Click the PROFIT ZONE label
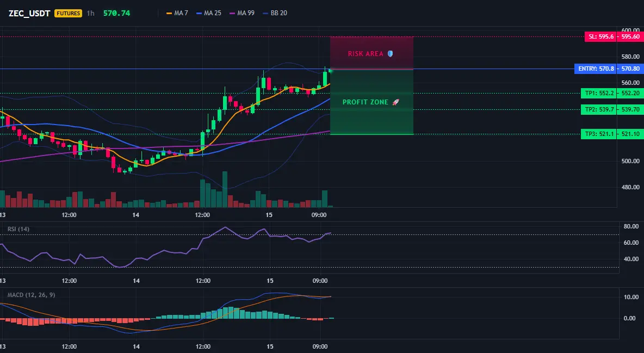The image size is (644, 353). click(x=365, y=102)
